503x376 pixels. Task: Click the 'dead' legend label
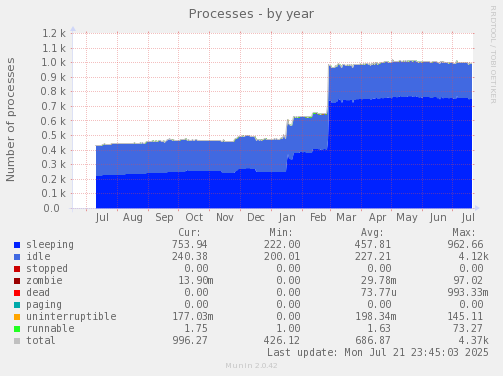(x=38, y=293)
